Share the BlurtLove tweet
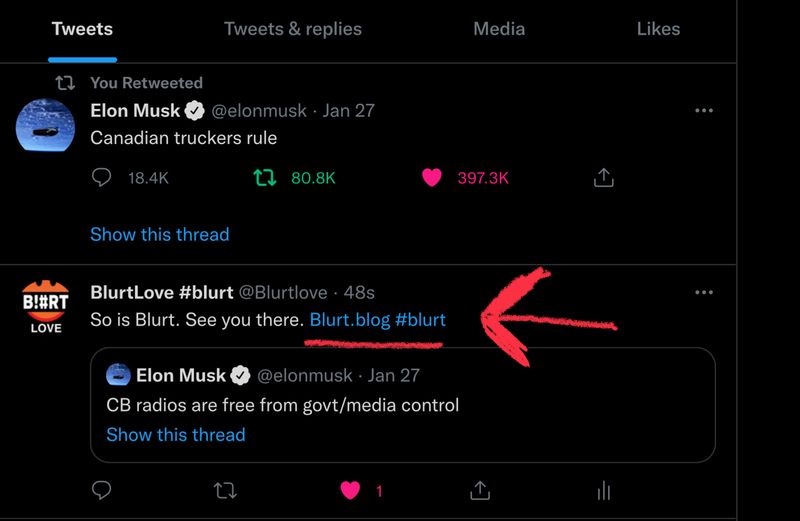 (x=479, y=490)
